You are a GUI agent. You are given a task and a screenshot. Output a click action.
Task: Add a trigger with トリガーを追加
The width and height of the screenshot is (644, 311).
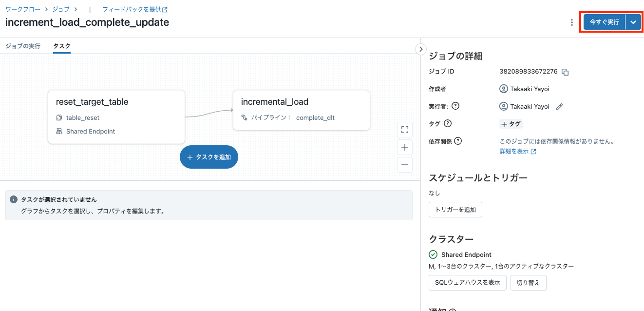point(455,209)
